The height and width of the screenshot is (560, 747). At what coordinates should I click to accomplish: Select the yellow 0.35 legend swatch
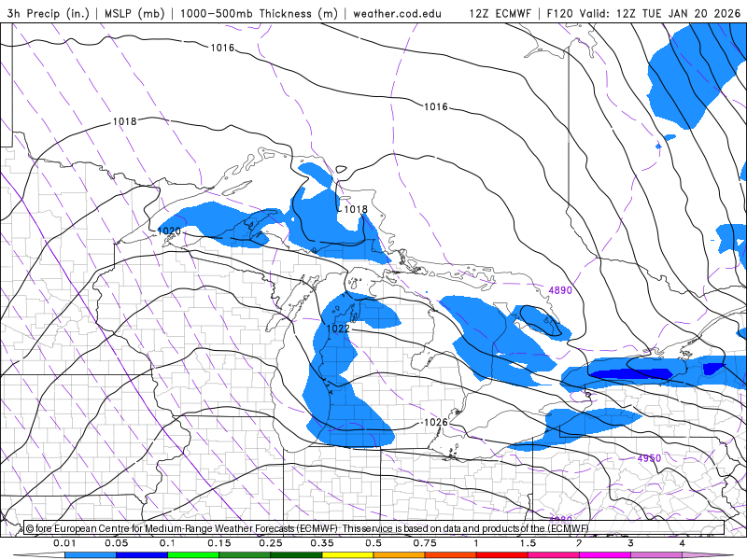[347, 555]
